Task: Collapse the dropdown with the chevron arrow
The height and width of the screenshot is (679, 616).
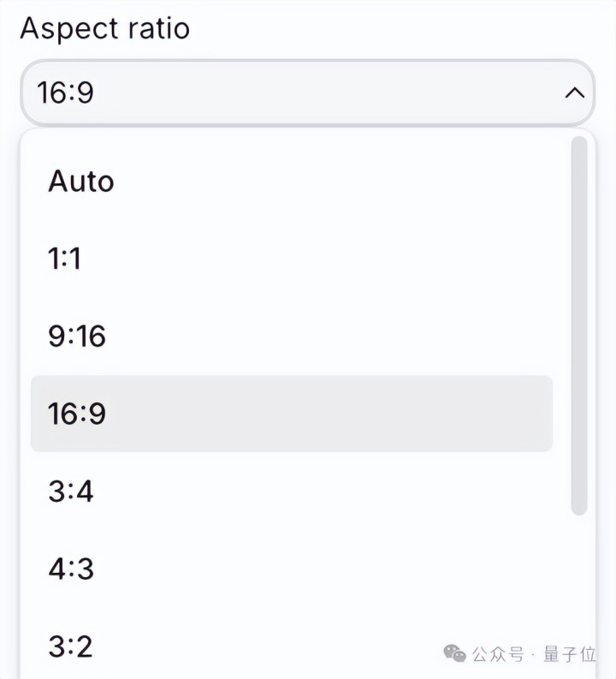Action: point(575,92)
